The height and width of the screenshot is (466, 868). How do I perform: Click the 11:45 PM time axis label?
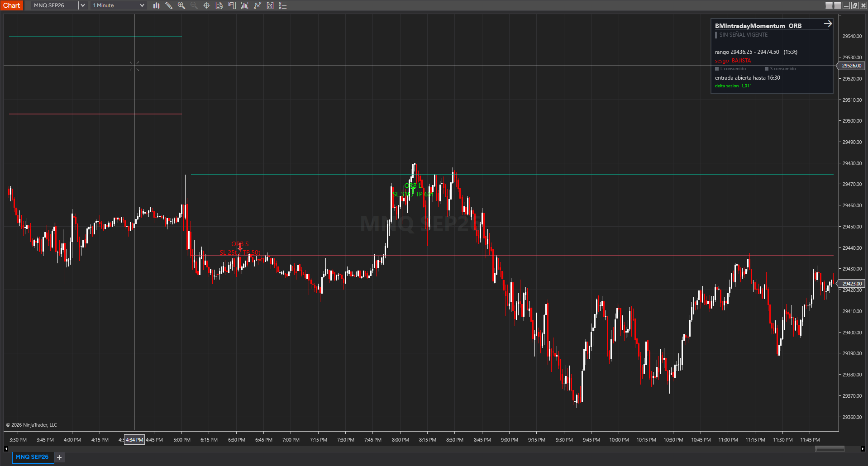(x=810, y=440)
